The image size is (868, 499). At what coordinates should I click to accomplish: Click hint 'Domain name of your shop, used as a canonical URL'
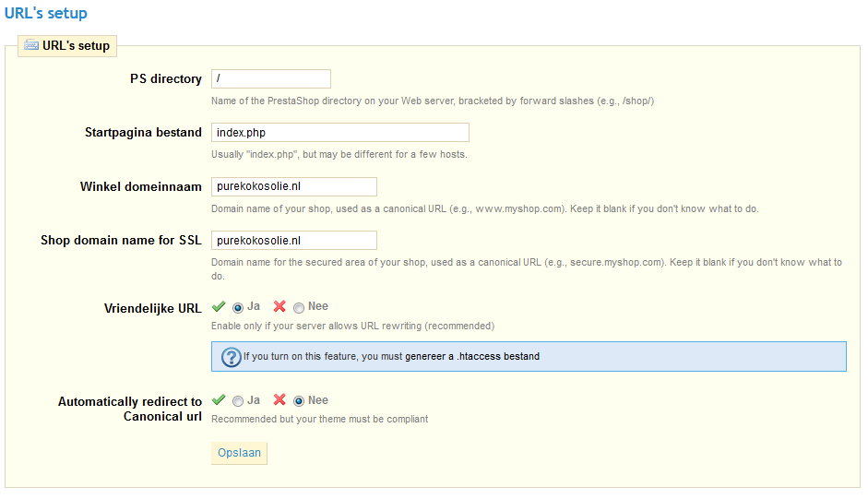pos(485,208)
